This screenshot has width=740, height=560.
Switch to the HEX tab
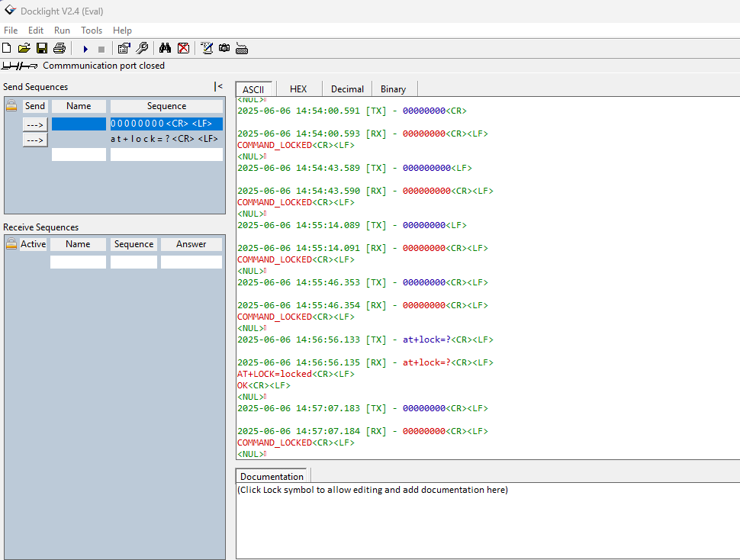298,89
